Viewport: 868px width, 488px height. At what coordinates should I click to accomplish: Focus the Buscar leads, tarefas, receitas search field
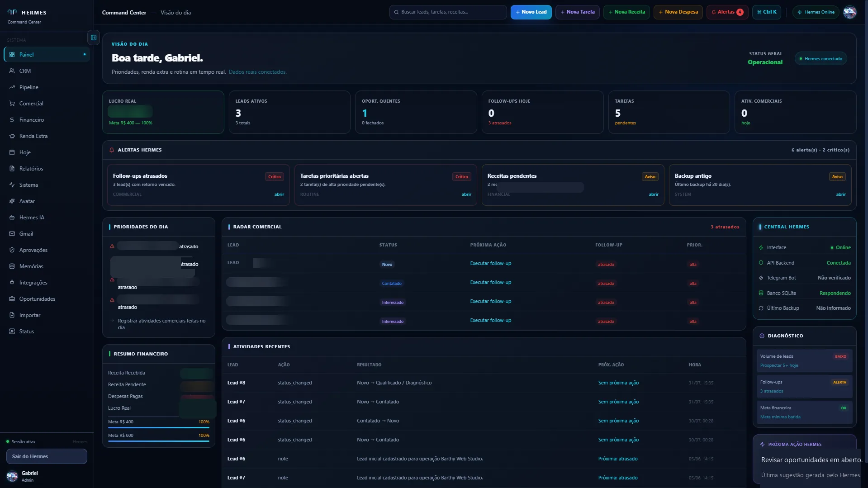point(448,12)
